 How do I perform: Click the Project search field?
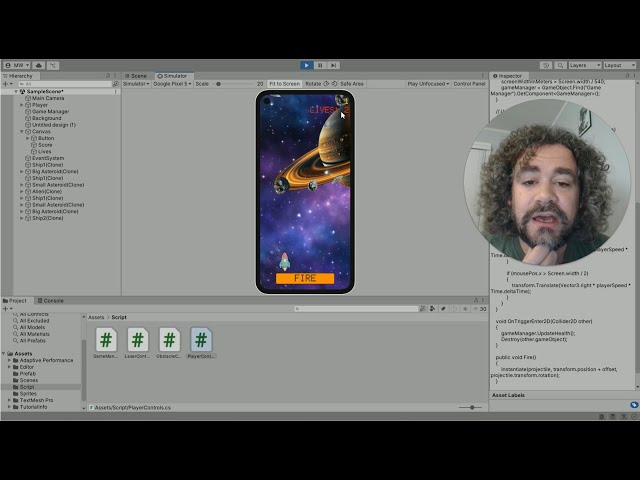356,309
